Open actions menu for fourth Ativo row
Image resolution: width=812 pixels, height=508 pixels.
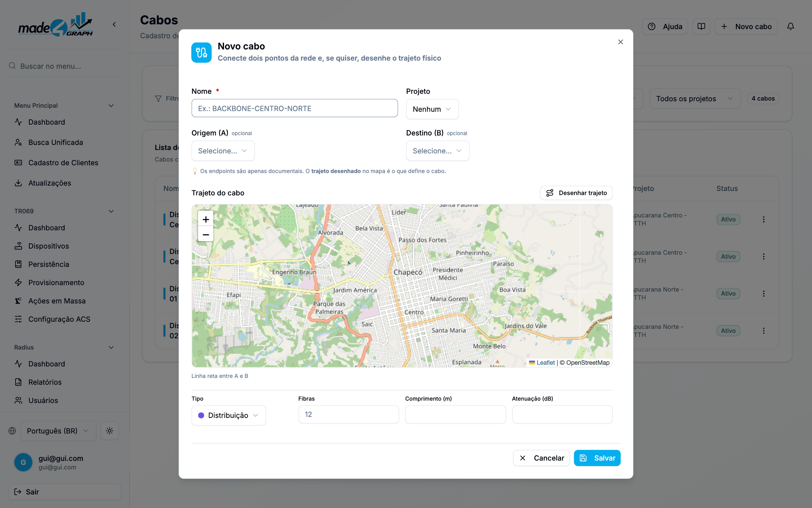764,331
